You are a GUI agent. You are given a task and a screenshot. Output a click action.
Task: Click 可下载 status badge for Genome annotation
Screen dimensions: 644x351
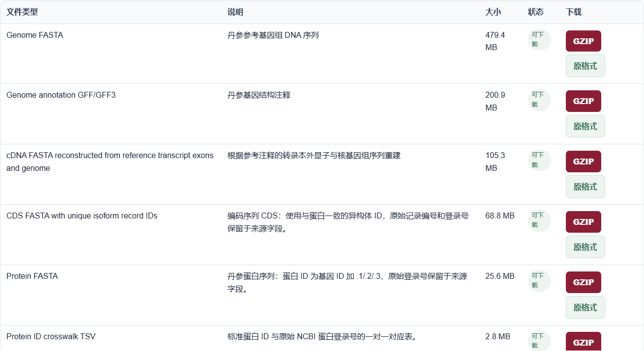[x=539, y=100]
